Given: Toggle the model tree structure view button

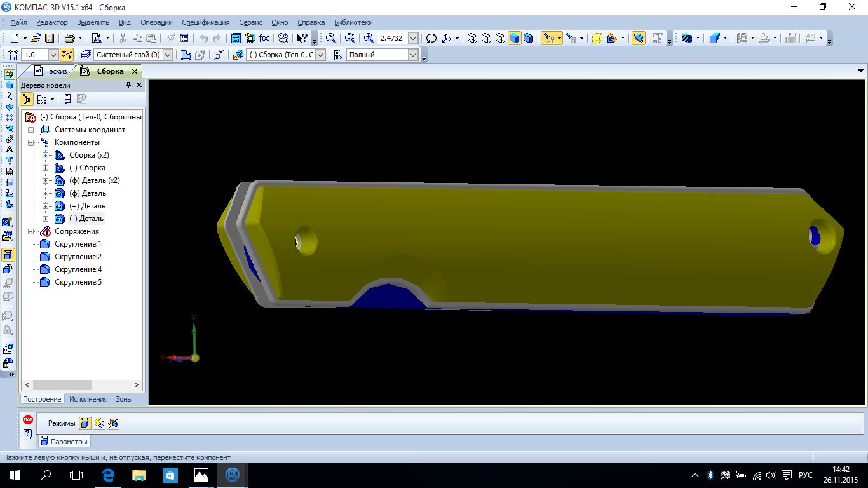Looking at the screenshot, I should pyautogui.click(x=27, y=99).
